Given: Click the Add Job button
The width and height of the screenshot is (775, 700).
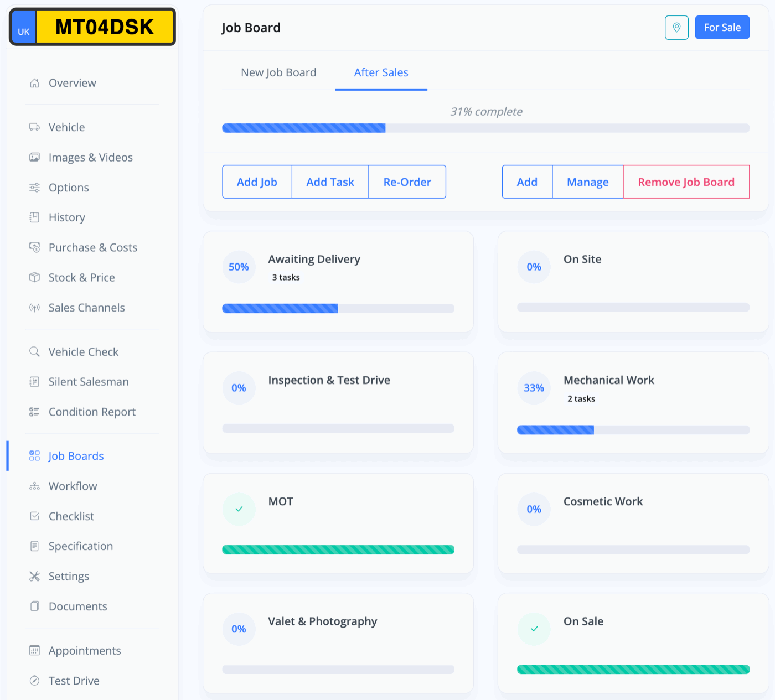Looking at the screenshot, I should tap(257, 182).
